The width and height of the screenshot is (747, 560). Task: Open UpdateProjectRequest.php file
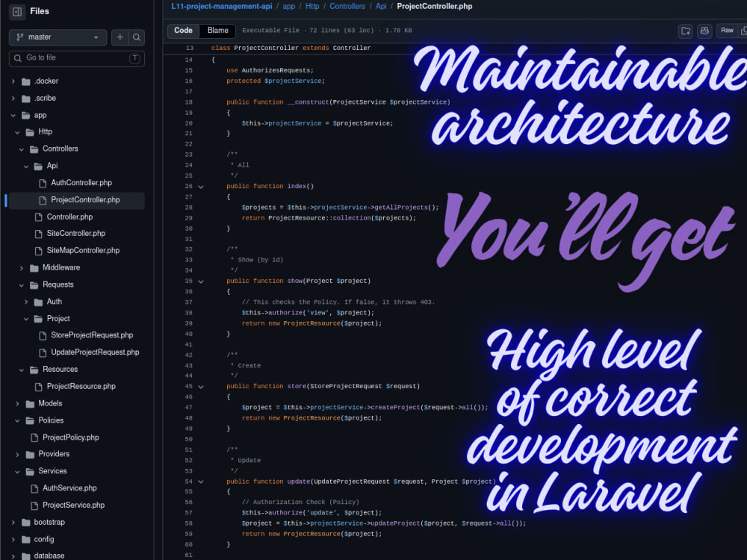click(95, 353)
